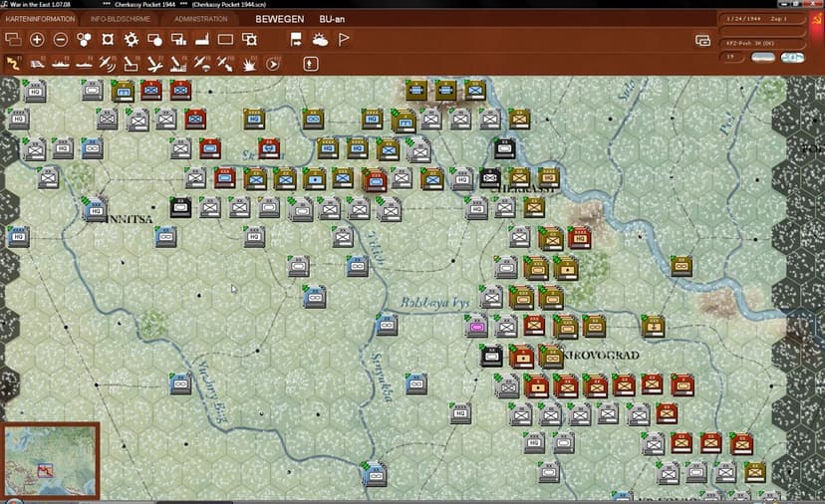
Task: Select the naval transport F3 ship icon
Action: point(61,64)
